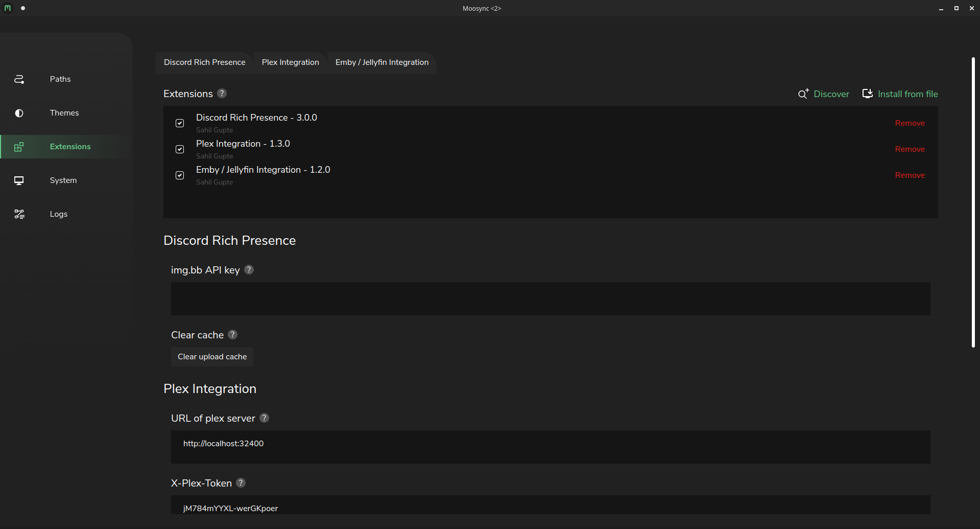
Task: Show help for URL of plex server
Action: pos(264,418)
